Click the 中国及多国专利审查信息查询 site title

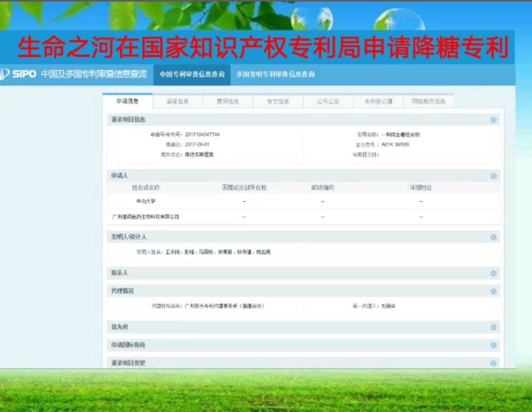click(x=94, y=74)
